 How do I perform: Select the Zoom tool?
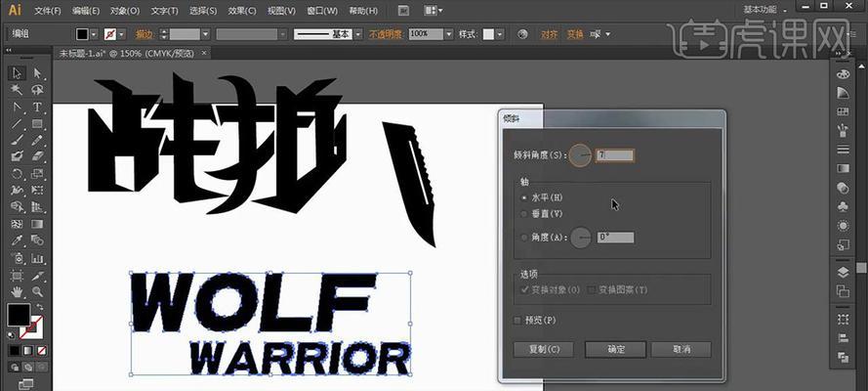click(37, 291)
